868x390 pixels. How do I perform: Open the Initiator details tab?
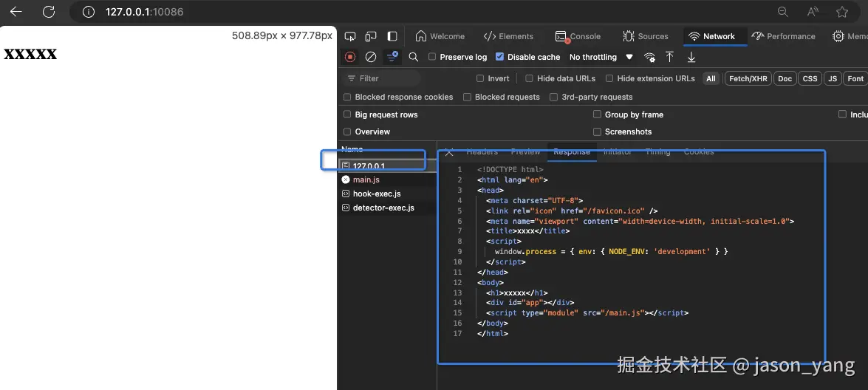pos(618,151)
